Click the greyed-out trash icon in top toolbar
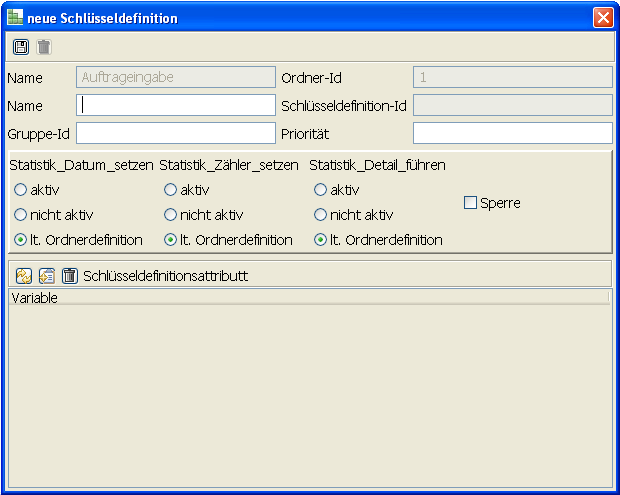 coord(44,47)
